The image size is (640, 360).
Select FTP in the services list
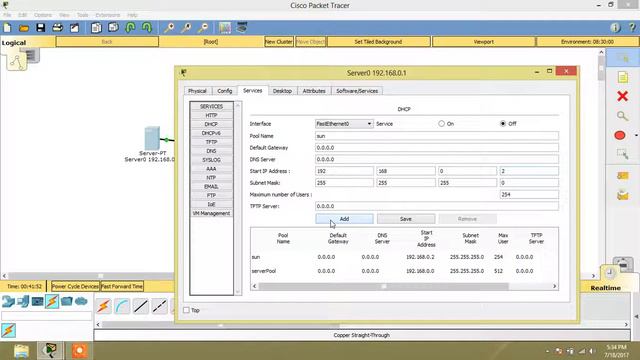click(x=211, y=196)
